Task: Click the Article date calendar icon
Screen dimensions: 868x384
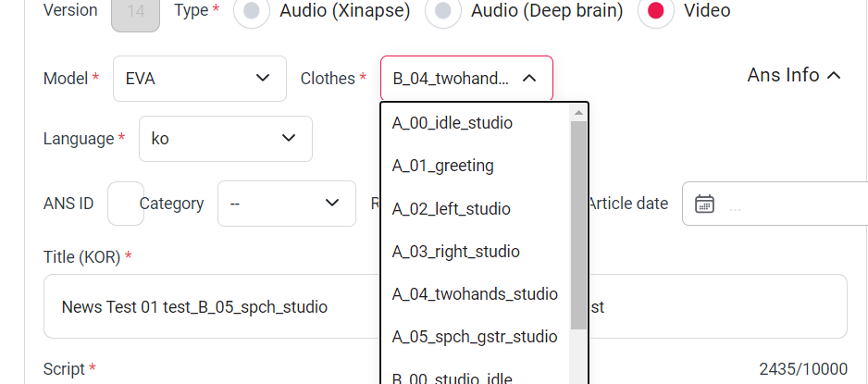Action: click(704, 204)
